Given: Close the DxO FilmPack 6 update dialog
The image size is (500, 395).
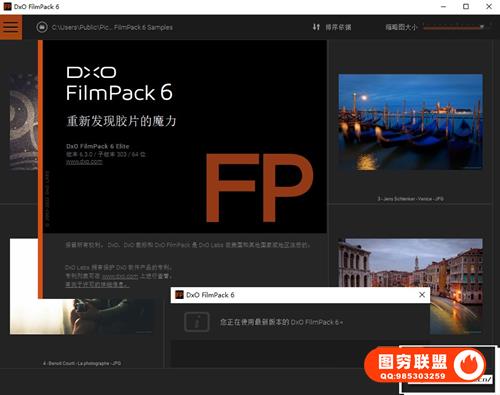Looking at the screenshot, I should tap(422, 295).
